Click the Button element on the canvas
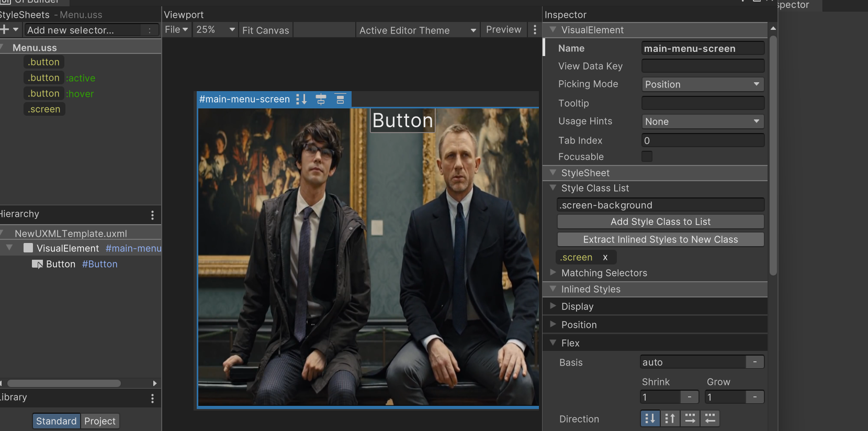The height and width of the screenshot is (431, 868). pyautogui.click(x=403, y=120)
